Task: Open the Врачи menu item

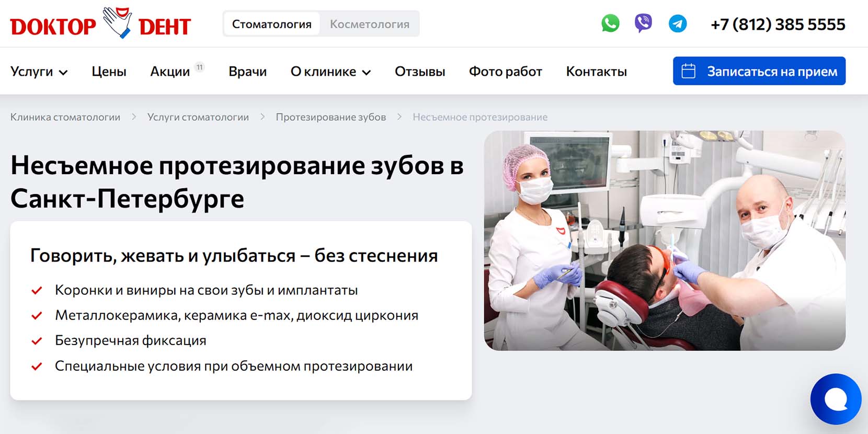Action: [247, 72]
